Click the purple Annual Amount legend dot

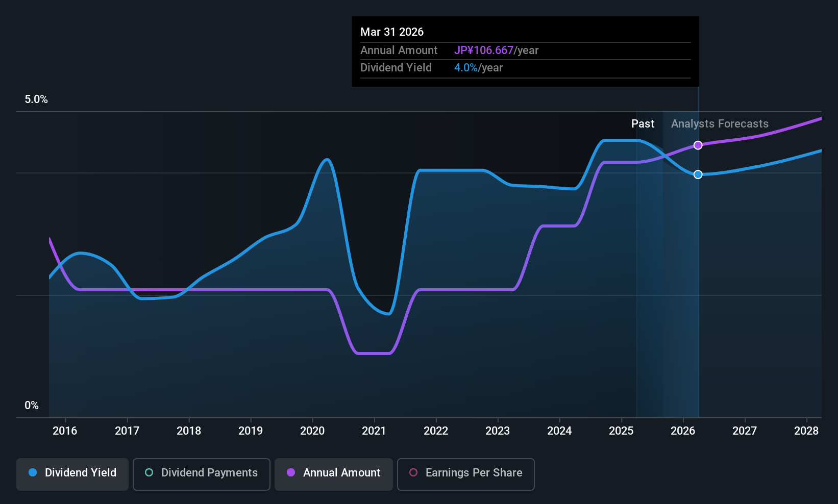pos(291,473)
